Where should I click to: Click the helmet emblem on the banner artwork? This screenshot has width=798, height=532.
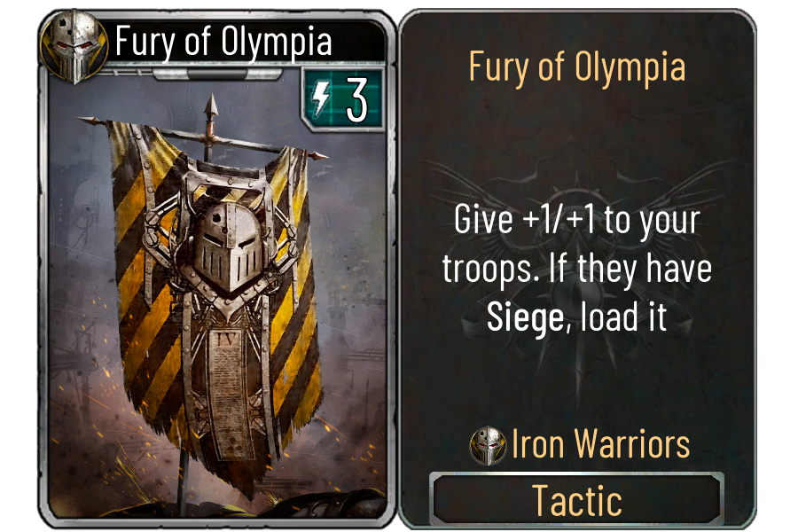point(229,246)
